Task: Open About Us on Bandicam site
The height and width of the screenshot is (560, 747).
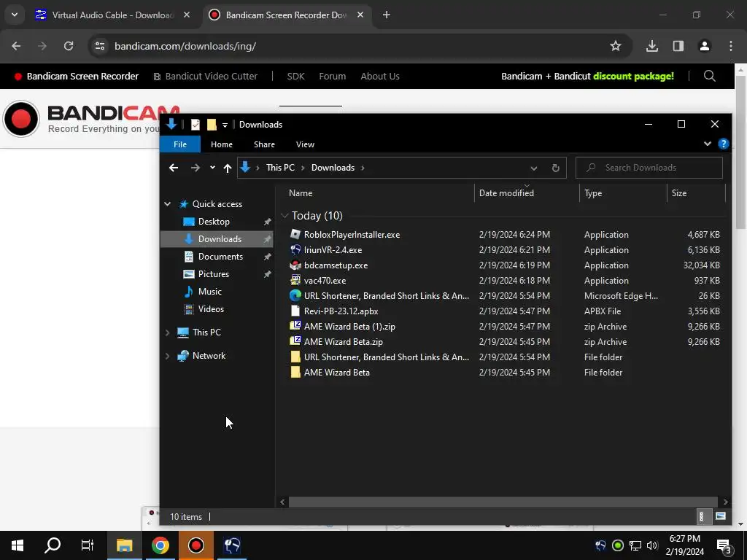Action: (x=380, y=76)
